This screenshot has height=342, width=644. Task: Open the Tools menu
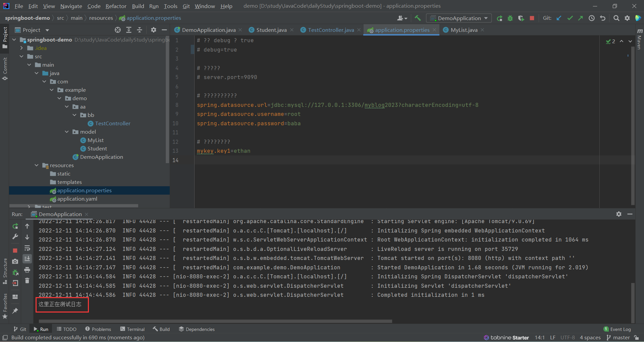point(170,6)
